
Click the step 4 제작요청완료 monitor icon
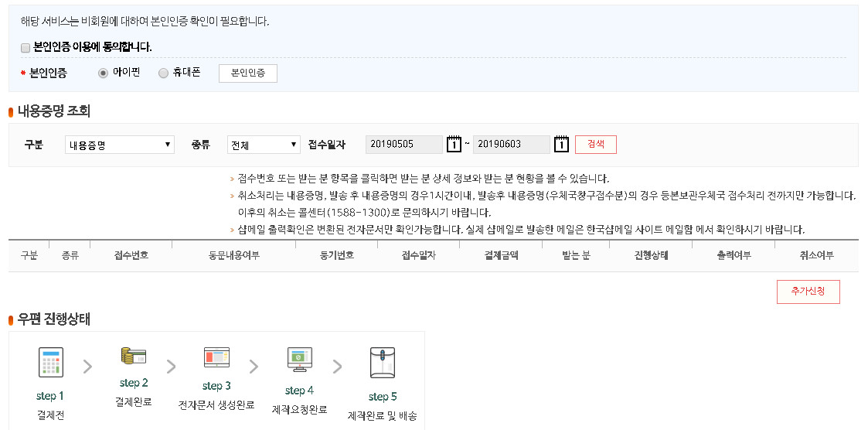point(299,360)
